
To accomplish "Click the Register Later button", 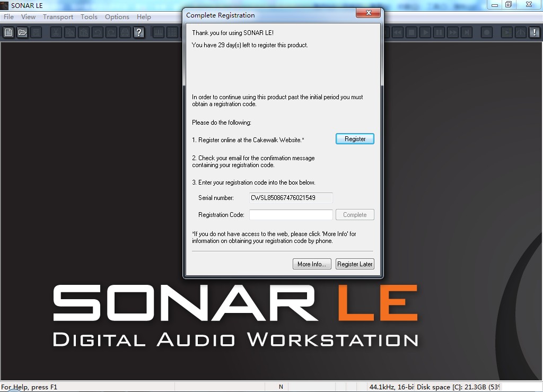I will pyautogui.click(x=355, y=264).
